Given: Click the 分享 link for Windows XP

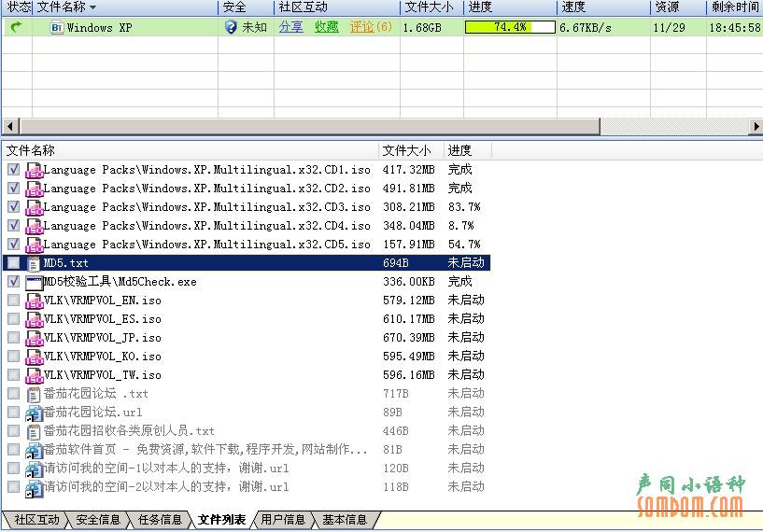Looking at the screenshot, I should [x=291, y=27].
